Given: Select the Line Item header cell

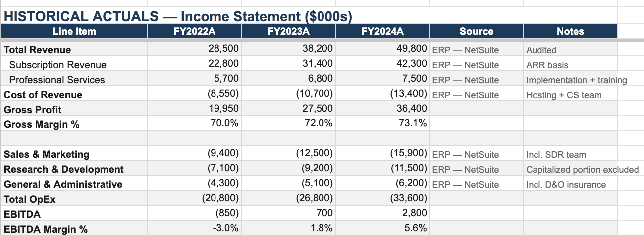Looking at the screenshot, I should (x=74, y=31).
